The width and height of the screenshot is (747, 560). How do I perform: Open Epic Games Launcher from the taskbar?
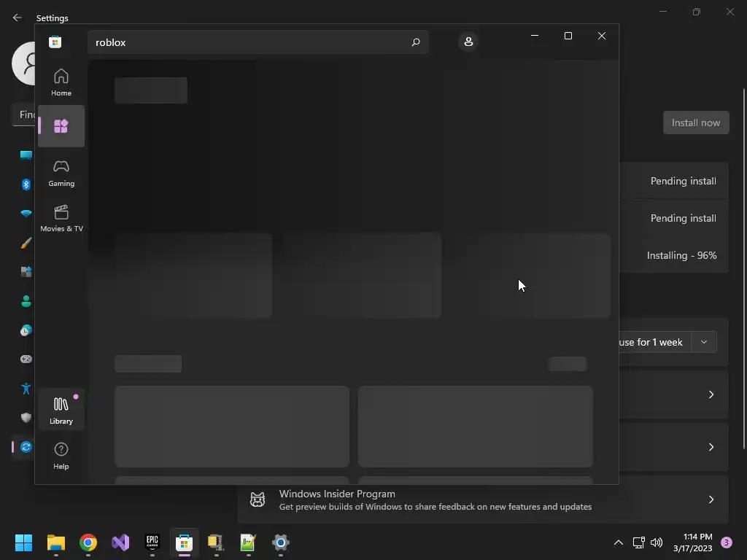click(x=152, y=542)
